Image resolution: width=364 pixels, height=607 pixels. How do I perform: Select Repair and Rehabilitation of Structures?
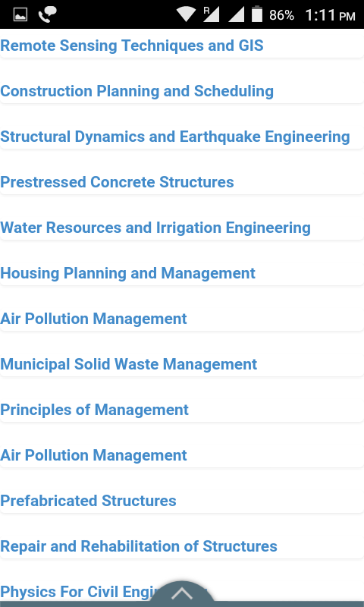[139, 546]
